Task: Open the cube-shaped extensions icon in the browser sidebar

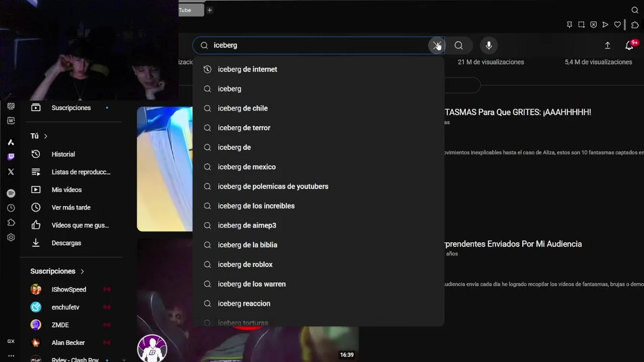Action: [11, 223]
